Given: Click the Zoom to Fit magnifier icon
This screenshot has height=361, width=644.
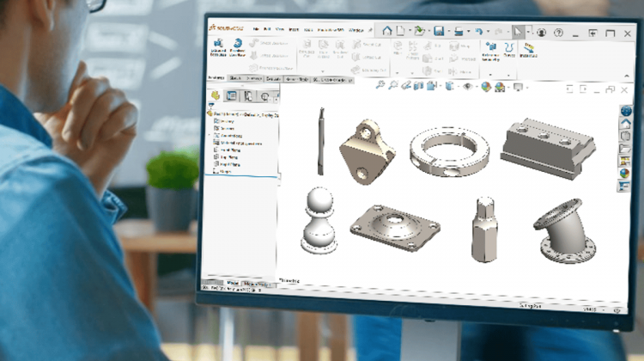Looking at the screenshot, I should [380, 85].
